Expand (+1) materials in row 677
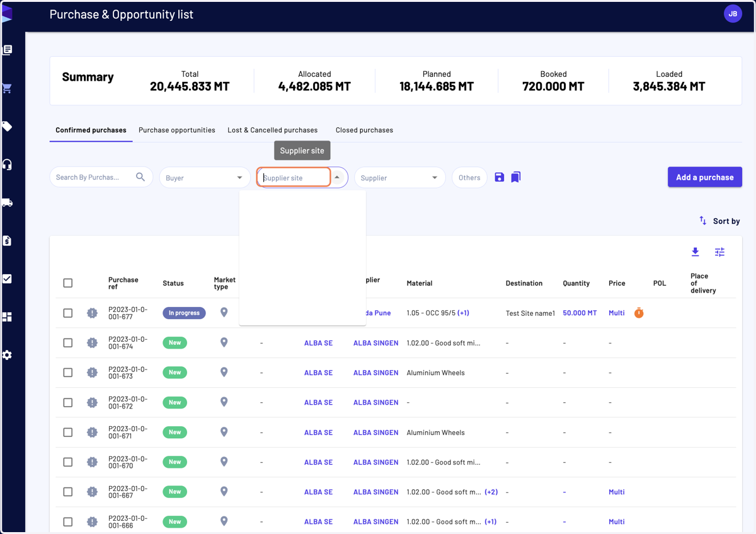 (x=464, y=313)
